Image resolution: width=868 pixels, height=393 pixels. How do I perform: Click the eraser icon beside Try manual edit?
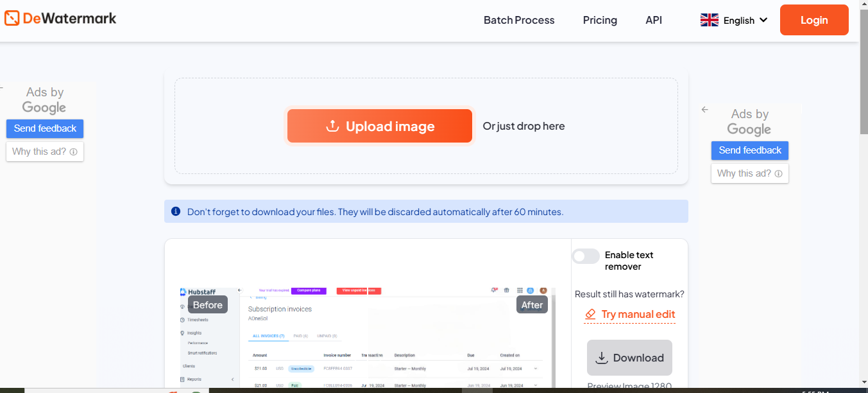click(590, 314)
